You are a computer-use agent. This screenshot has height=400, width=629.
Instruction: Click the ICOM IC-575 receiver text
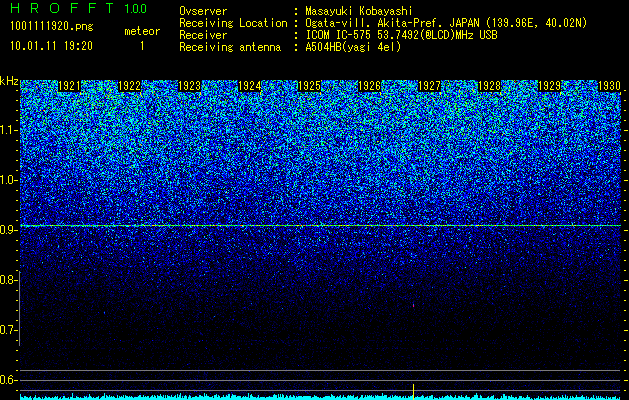tap(401, 35)
